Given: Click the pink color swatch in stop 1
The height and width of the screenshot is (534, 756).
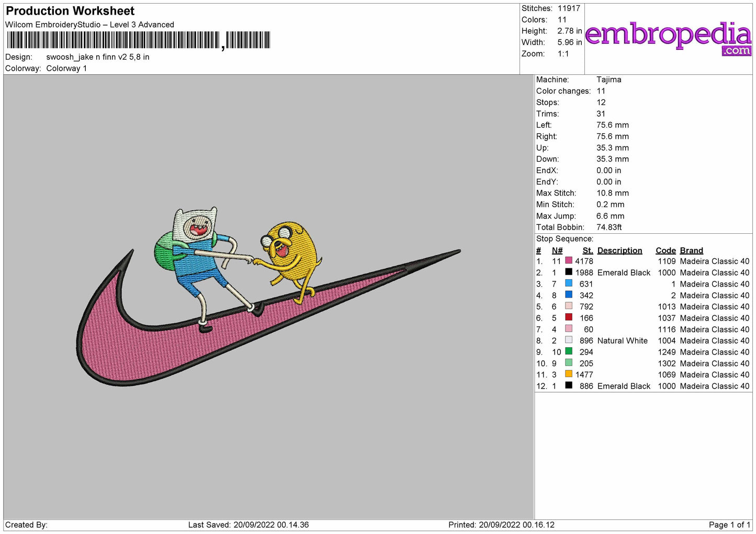Looking at the screenshot, I should [x=569, y=260].
